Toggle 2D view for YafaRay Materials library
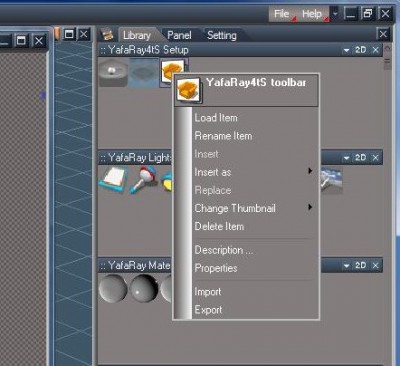Viewport: 400px width, 366px height. point(361,265)
